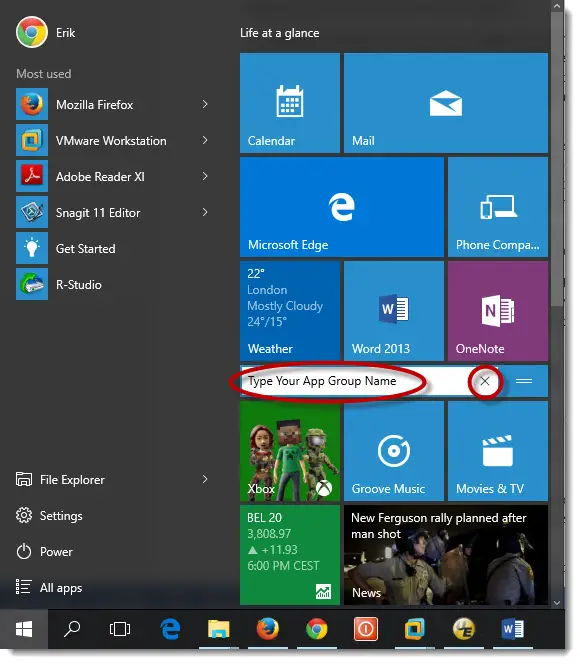
Task: Open the Mail tile
Action: (x=446, y=103)
